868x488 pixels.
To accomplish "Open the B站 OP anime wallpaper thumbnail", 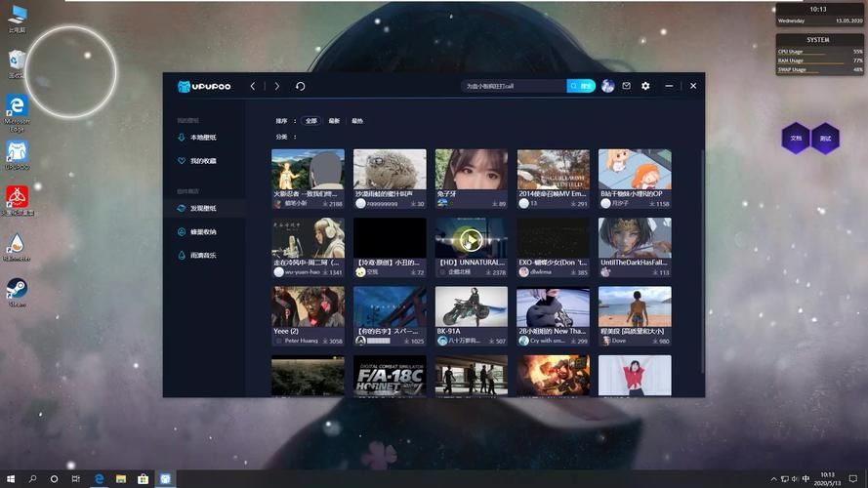I will click(x=635, y=169).
